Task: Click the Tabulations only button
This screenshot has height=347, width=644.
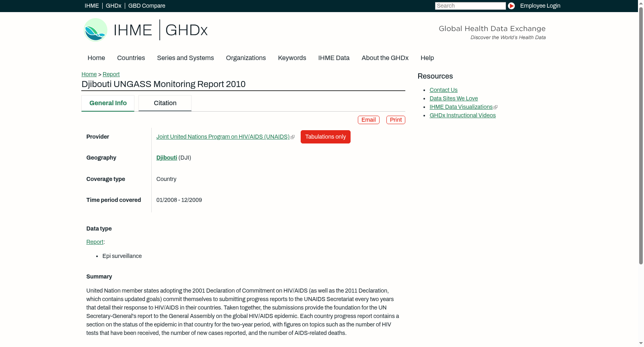Action: (x=326, y=137)
